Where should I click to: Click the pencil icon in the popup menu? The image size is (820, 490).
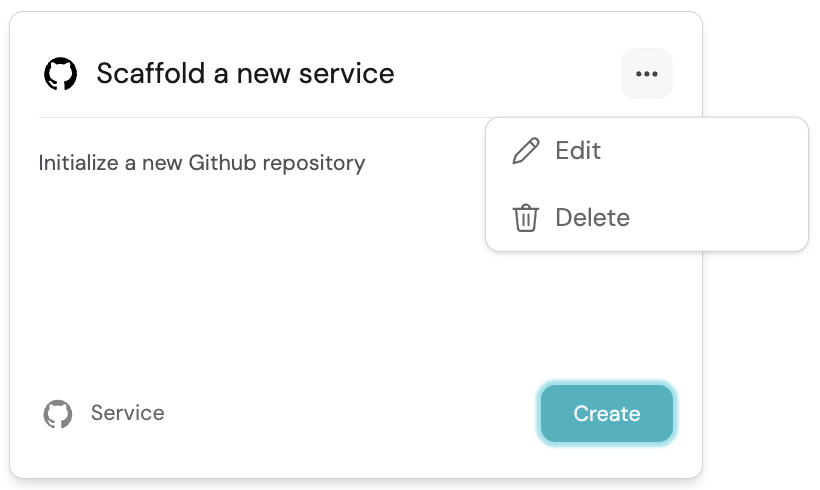click(x=525, y=151)
